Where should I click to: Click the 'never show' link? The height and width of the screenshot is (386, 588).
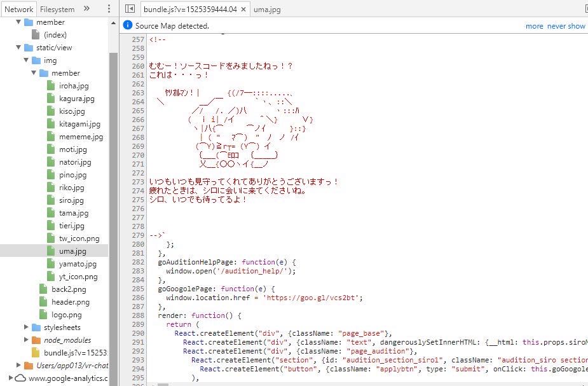566,26
